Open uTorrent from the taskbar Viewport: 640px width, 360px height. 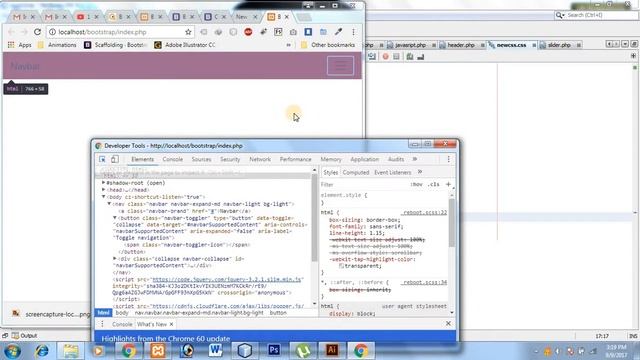click(303, 351)
